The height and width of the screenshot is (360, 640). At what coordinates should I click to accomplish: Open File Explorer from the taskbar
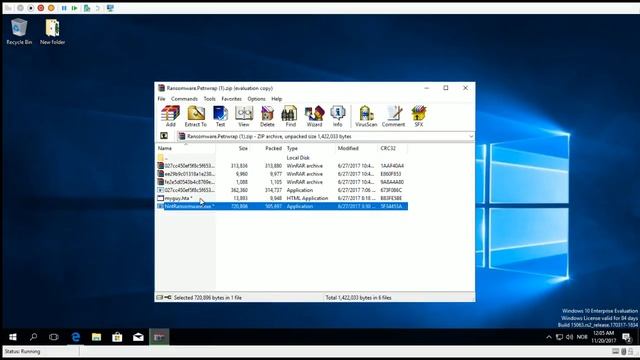96,337
